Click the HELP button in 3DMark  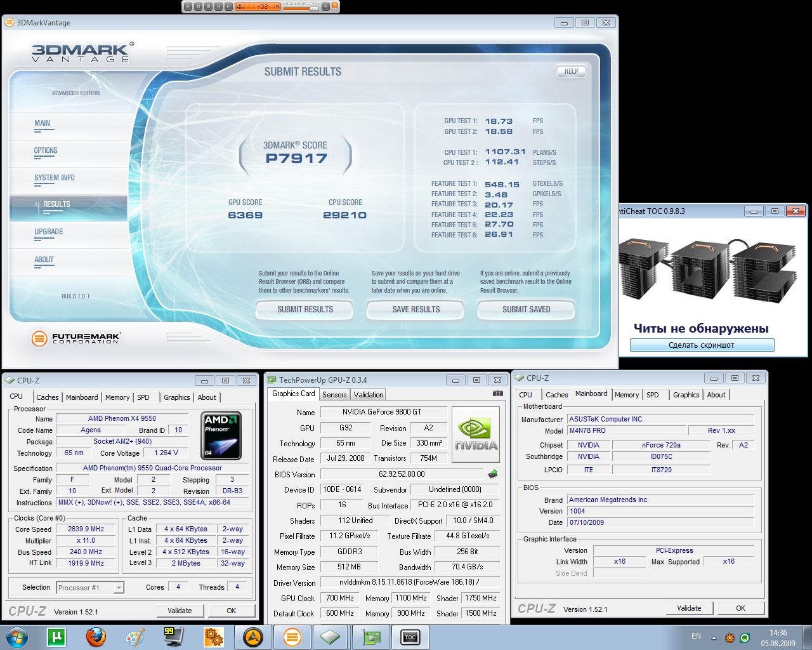click(x=571, y=71)
